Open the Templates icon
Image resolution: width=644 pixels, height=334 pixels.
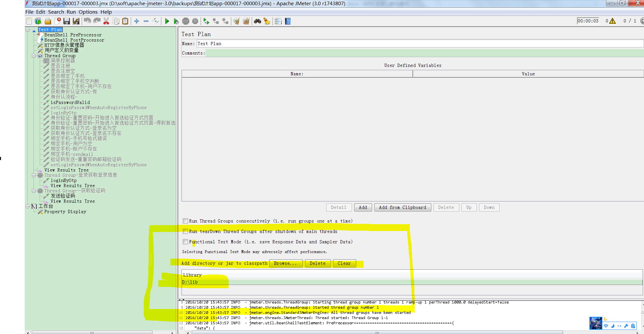[x=38, y=21]
